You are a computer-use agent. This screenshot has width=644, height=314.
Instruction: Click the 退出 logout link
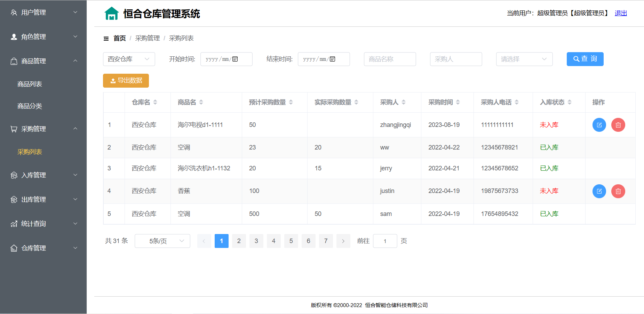coord(621,13)
